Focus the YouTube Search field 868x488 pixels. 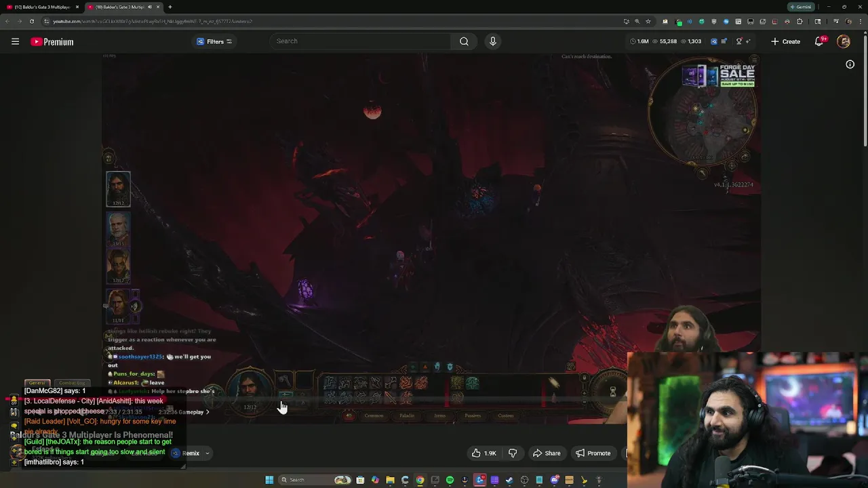[x=361, y=41]
